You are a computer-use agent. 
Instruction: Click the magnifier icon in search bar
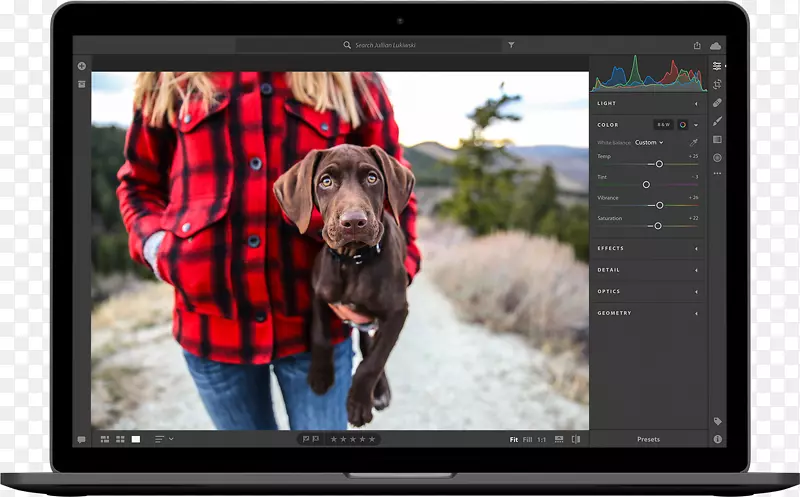347,45
